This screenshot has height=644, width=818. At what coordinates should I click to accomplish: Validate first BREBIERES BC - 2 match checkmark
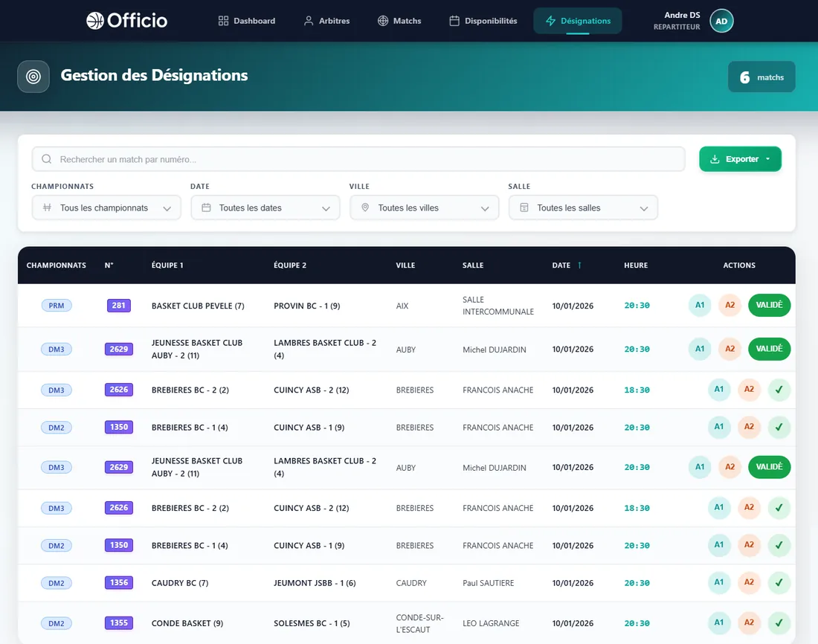(779, 390)
